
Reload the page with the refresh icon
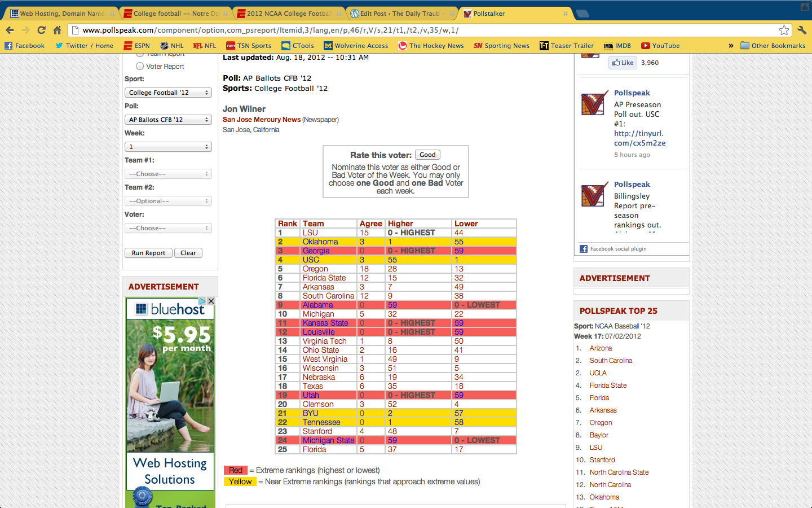tap(41, 30)
